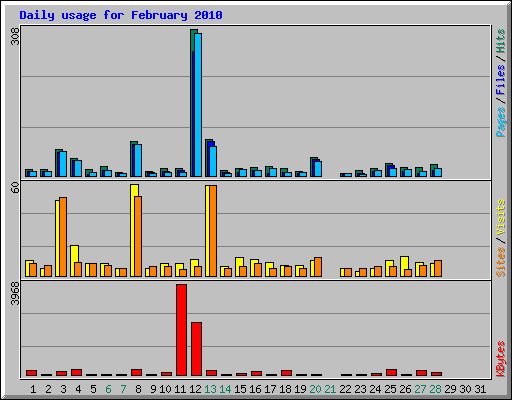Click the visits bar for day 26
Viewport: 512px width, 400px height.
(403, 266)
